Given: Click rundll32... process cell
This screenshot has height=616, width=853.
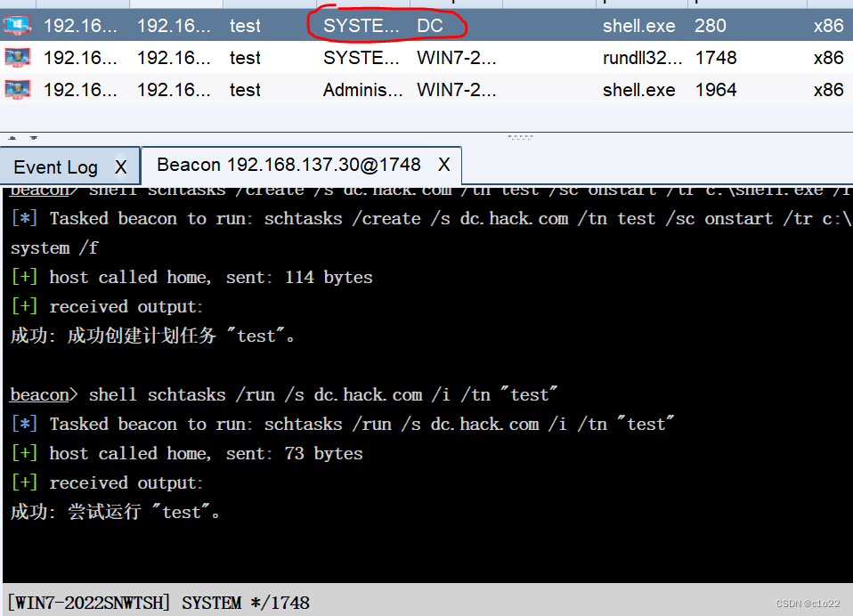Looking at the screenshot, I should 642,58.
